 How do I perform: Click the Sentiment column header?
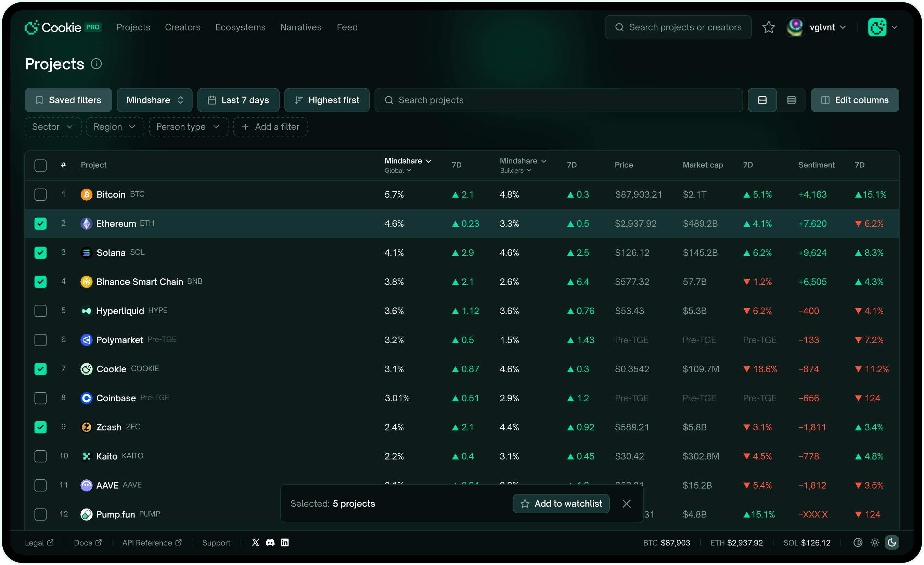[817, 165]
